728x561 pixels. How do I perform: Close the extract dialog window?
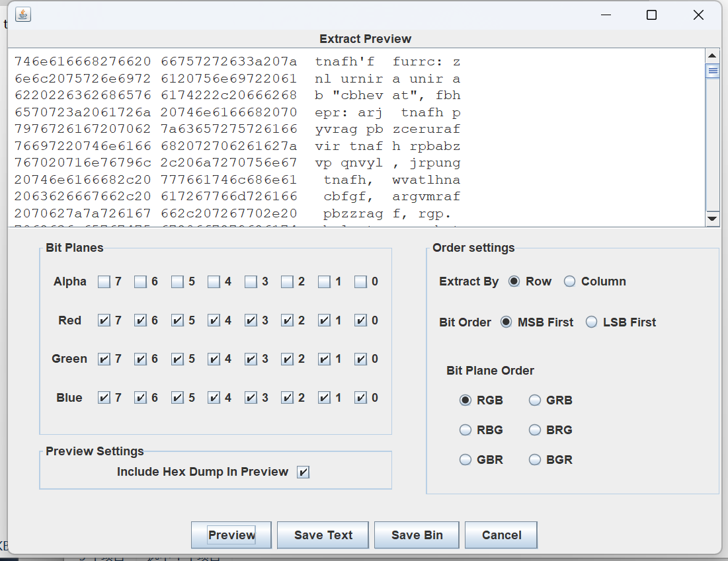tap(698, 15)
